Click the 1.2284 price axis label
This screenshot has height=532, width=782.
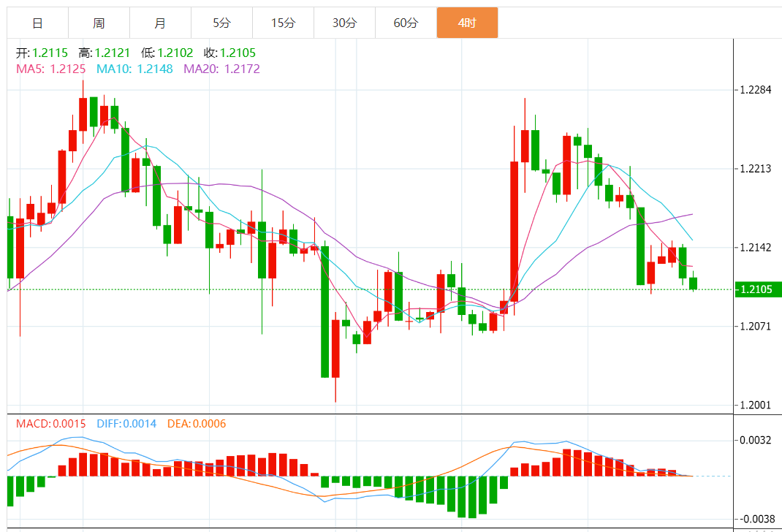(756, 90)
